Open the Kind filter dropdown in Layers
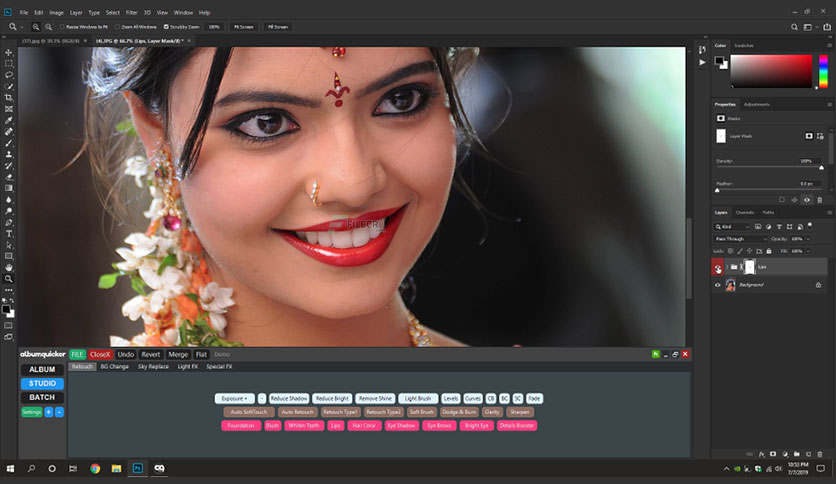Image resolution: width=836 pixels, height=484 pixels. 733,227
